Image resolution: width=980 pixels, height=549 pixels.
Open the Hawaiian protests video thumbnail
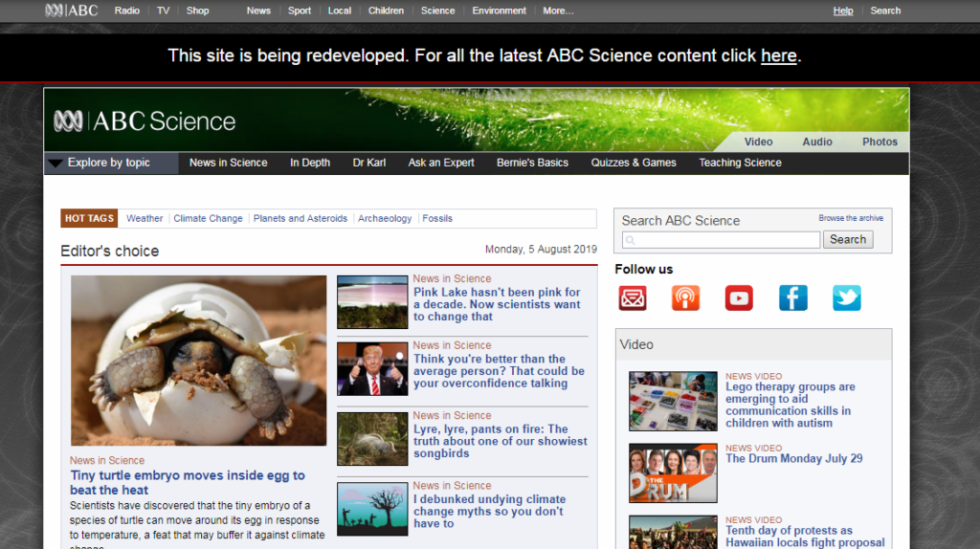[x=673, y=532]
